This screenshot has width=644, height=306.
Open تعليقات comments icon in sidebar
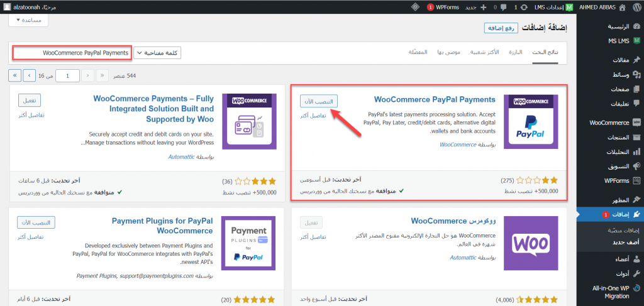pos(636,103)
